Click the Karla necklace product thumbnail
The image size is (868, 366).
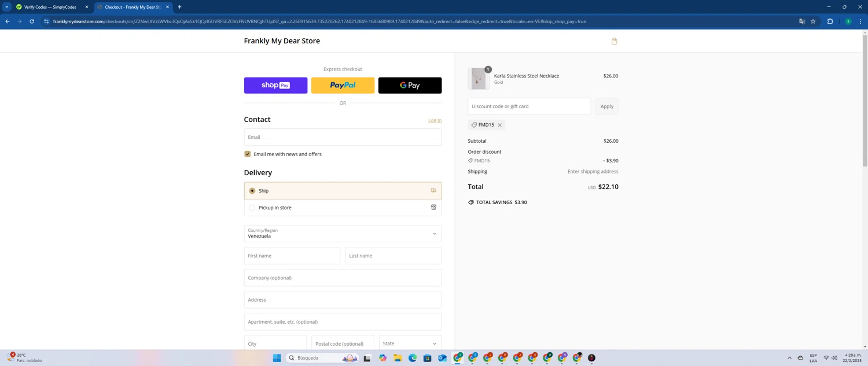pos(479,79)
